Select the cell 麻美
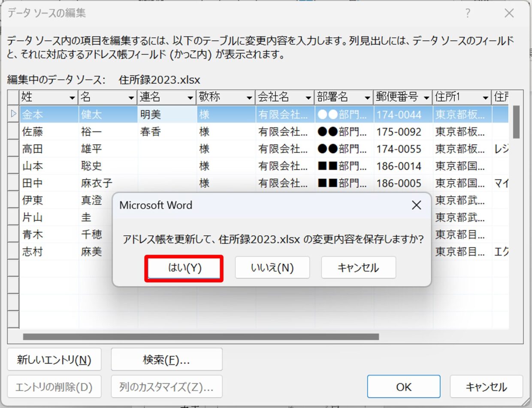The height and width of the screenshot is (408, 532). [95, 252]
